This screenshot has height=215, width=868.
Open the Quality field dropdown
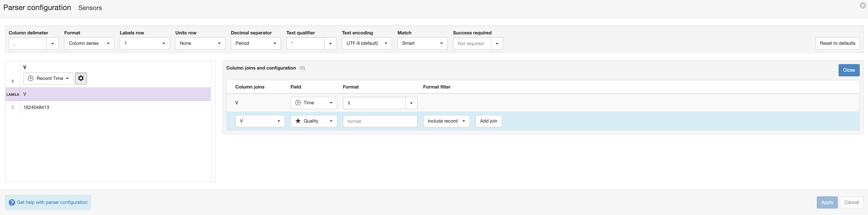tap(313, 121)
